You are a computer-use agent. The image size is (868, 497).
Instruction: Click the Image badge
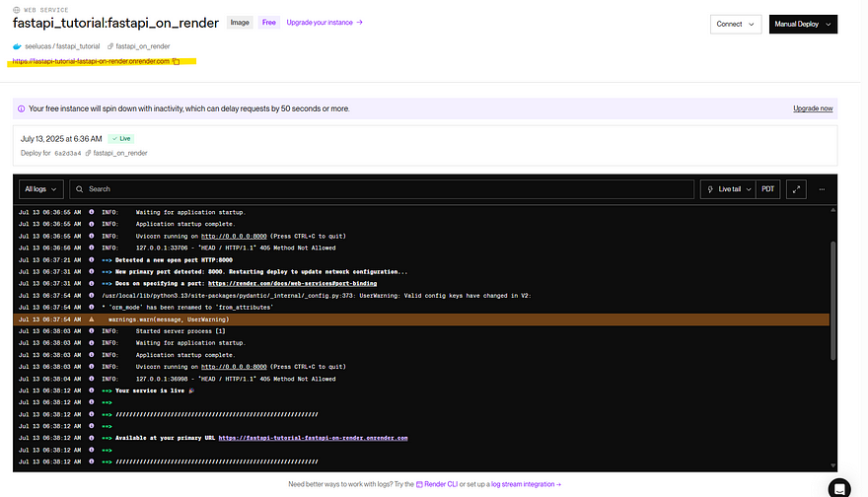(240, 23)
